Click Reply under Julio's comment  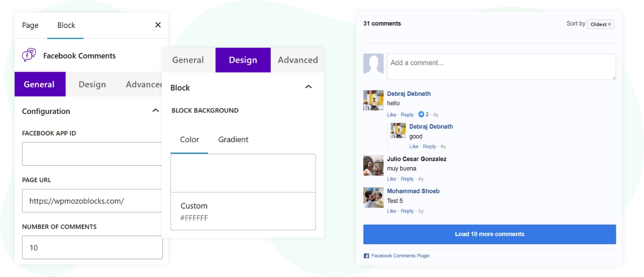pos(407,179)
